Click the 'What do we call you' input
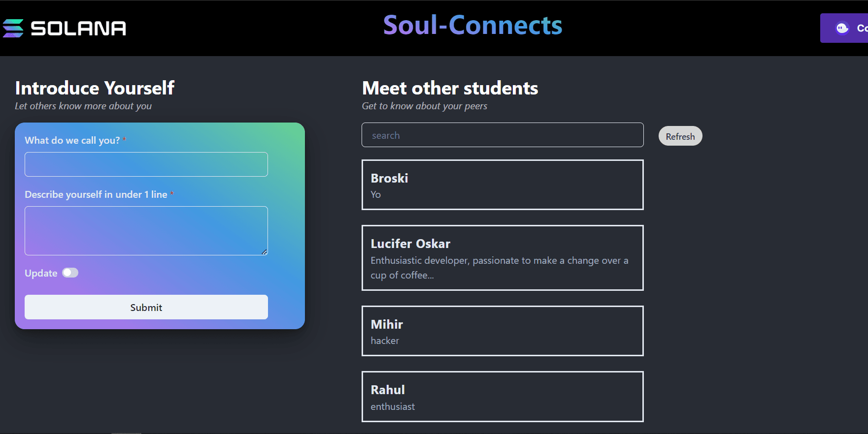 pos(146,164)
